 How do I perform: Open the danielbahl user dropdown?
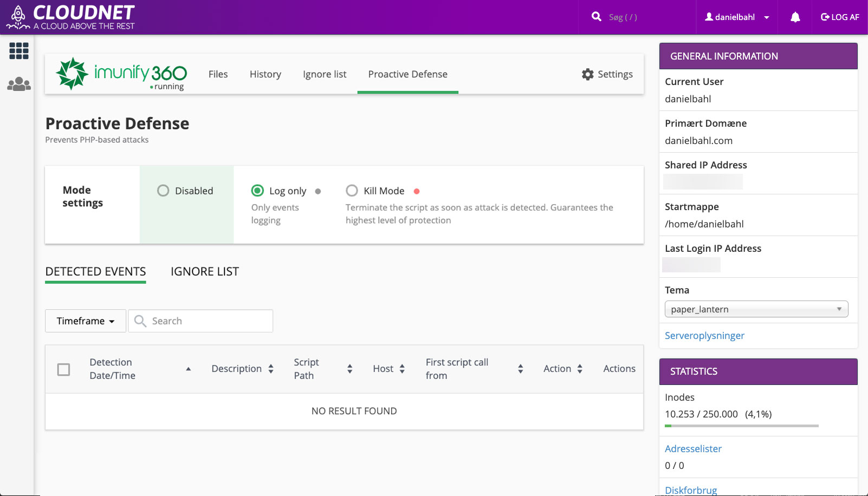tap(737, 17)
